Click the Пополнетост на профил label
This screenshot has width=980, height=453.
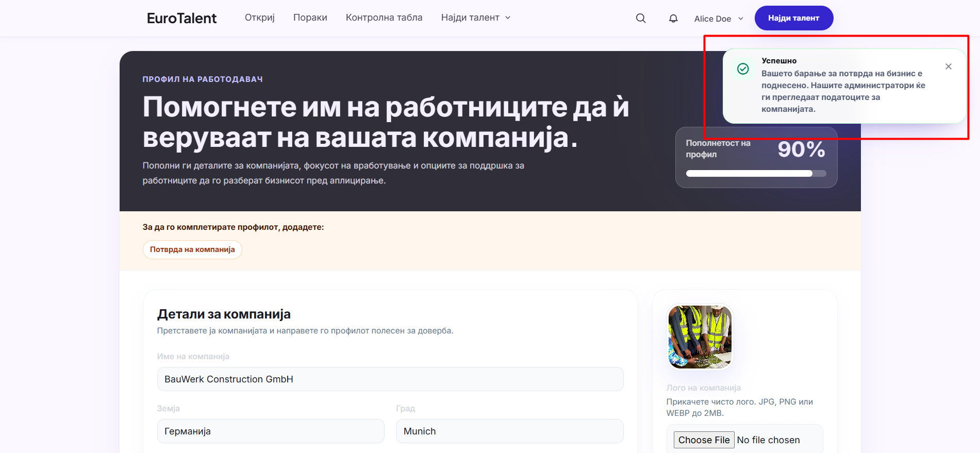[718, 148]
